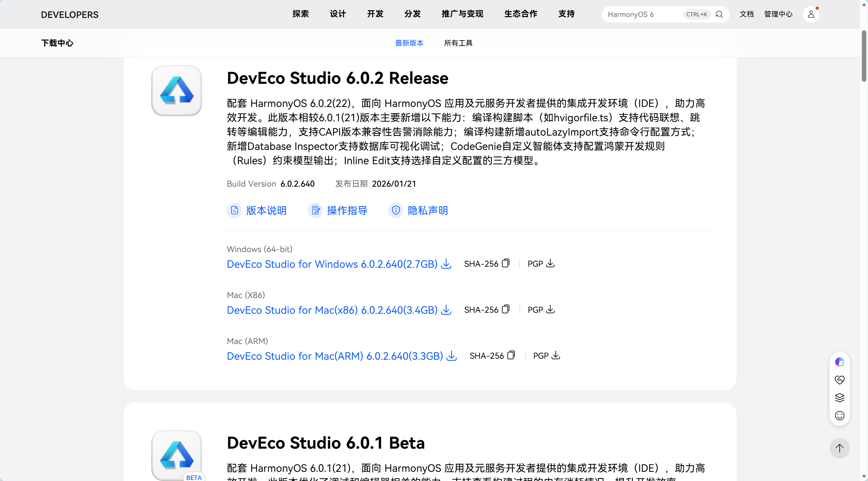Image resolution: width=868 pixels, height=481 pixels.
Task: Click the colorful AI assistant icon
Action: [x=839, y=362]
